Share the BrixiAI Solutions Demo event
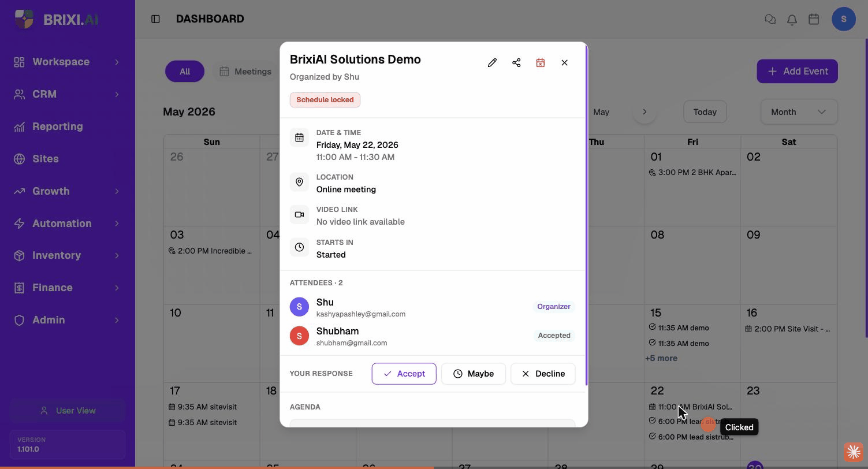The image size is (868, 469). point(516,63)
